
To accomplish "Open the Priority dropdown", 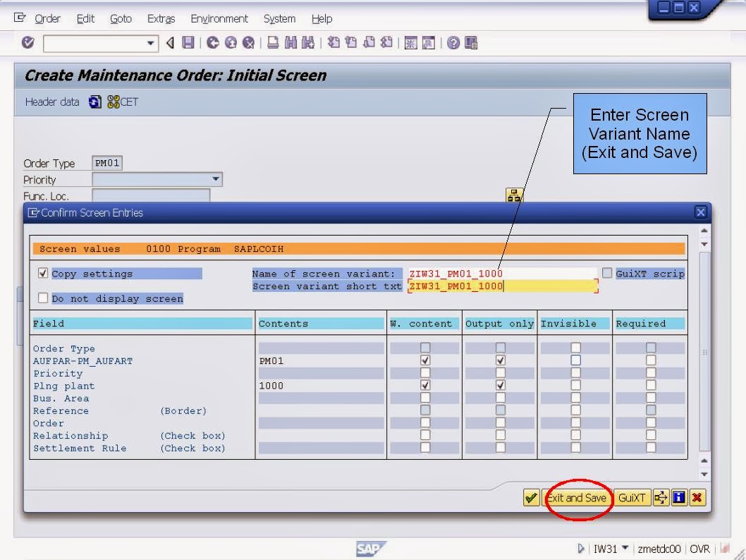I will pos(216,179).
